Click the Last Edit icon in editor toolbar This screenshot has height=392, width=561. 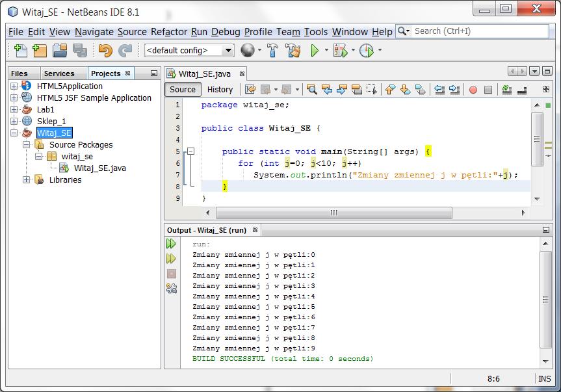click(250, 90)
